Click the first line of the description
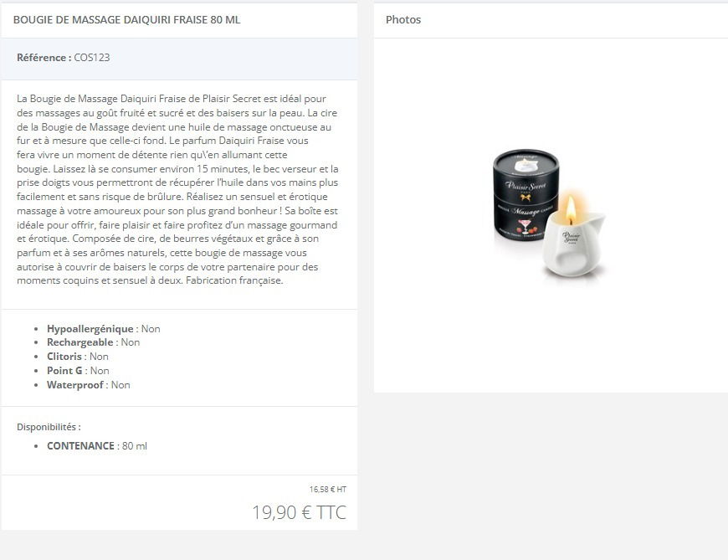728x560 pixels. coord(172,99)
